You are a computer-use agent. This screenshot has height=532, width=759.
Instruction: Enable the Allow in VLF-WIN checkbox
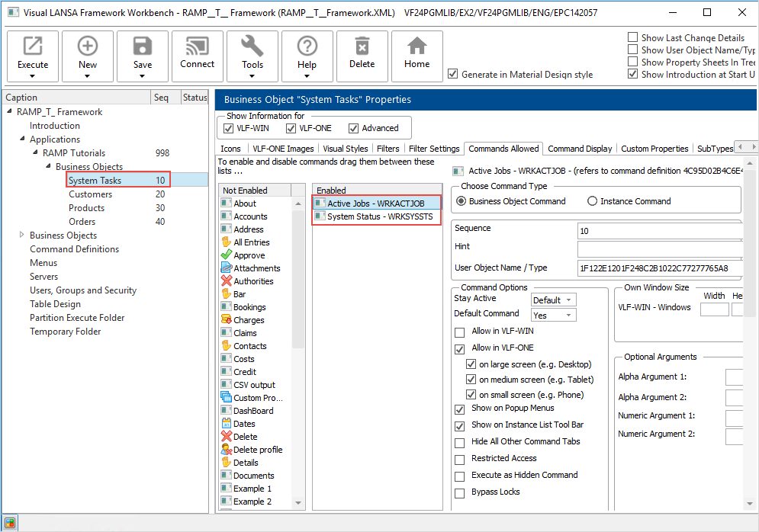459,332
